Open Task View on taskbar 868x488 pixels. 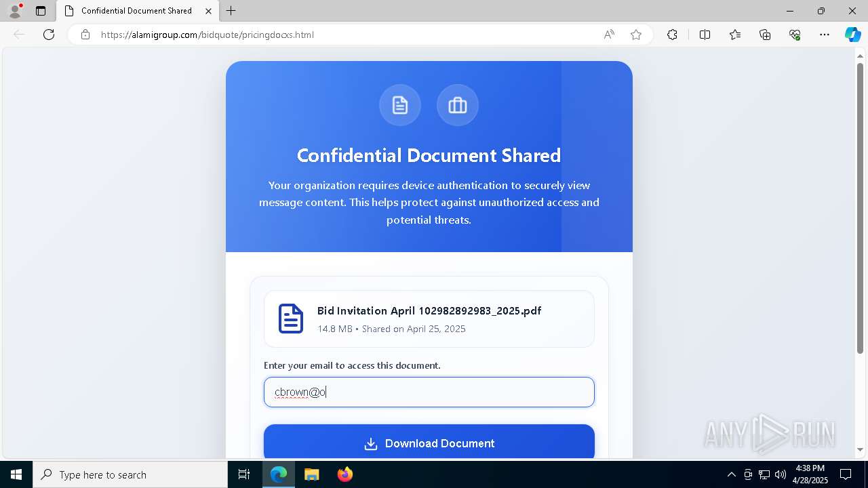coord(244,474)
